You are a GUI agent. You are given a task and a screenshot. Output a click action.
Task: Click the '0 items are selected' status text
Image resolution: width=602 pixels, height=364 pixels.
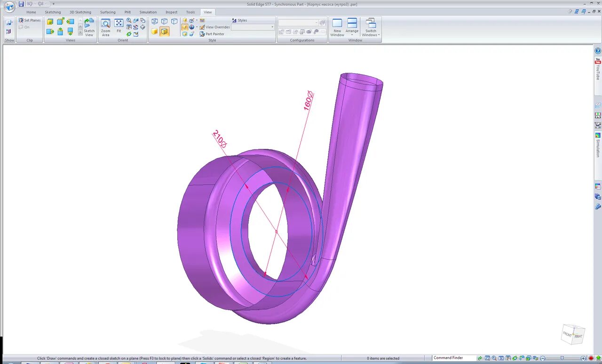click(x=383, y=358)
